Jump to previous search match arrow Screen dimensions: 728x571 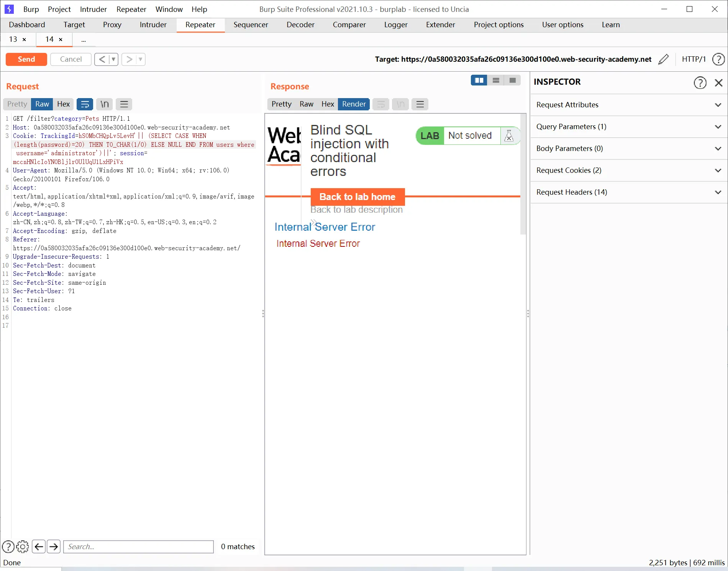pos(39,546)
